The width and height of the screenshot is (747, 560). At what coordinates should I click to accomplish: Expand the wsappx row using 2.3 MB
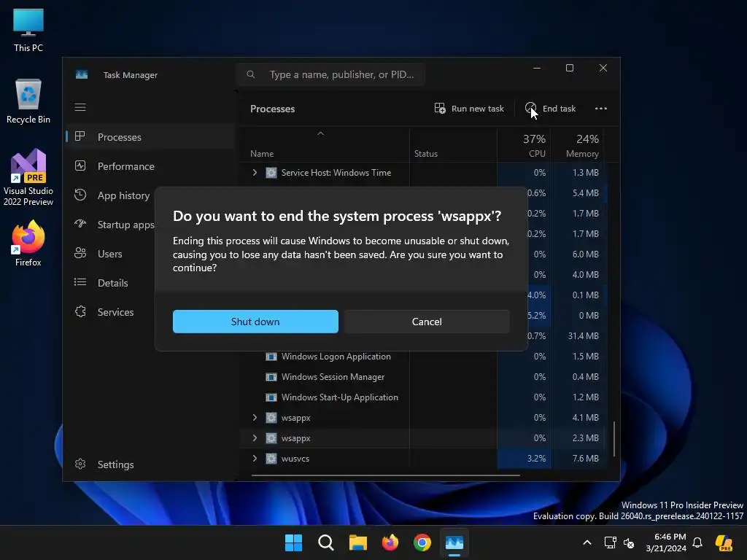255,438
